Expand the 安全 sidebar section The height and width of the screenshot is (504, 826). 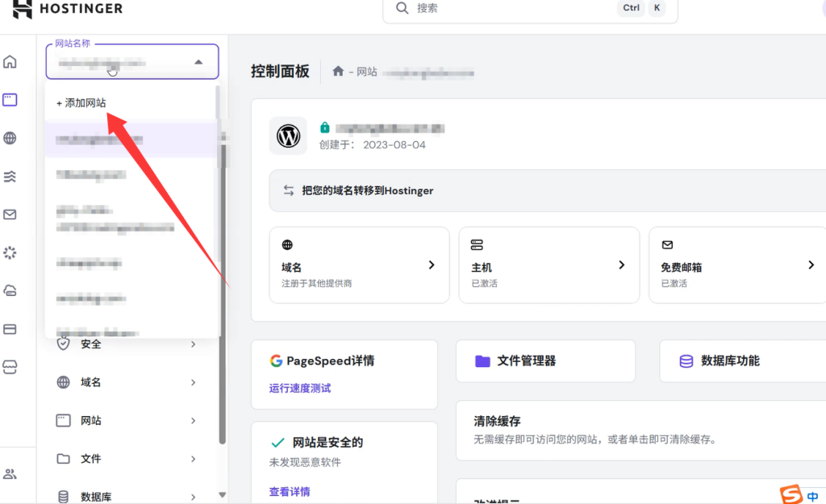(126, 344)
